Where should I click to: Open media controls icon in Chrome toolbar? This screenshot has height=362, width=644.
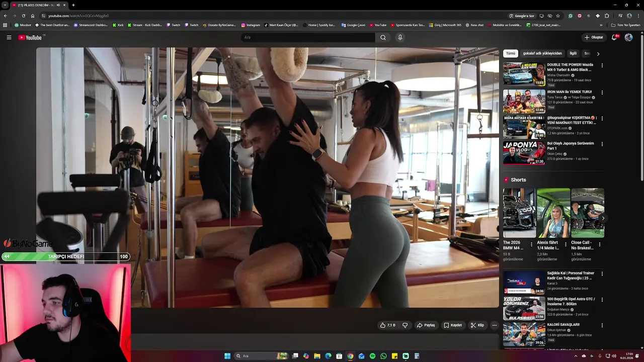(x=620, y=16)
